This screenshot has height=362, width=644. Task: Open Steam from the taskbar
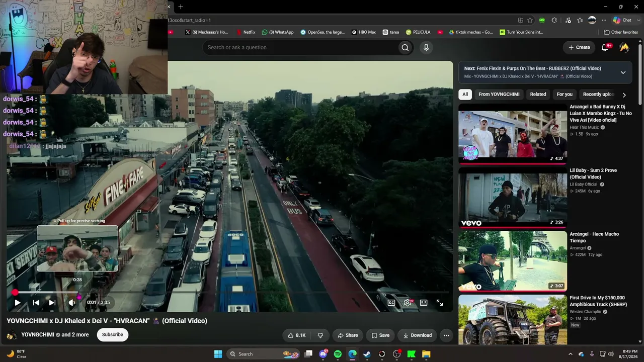[x=367, y=354]
